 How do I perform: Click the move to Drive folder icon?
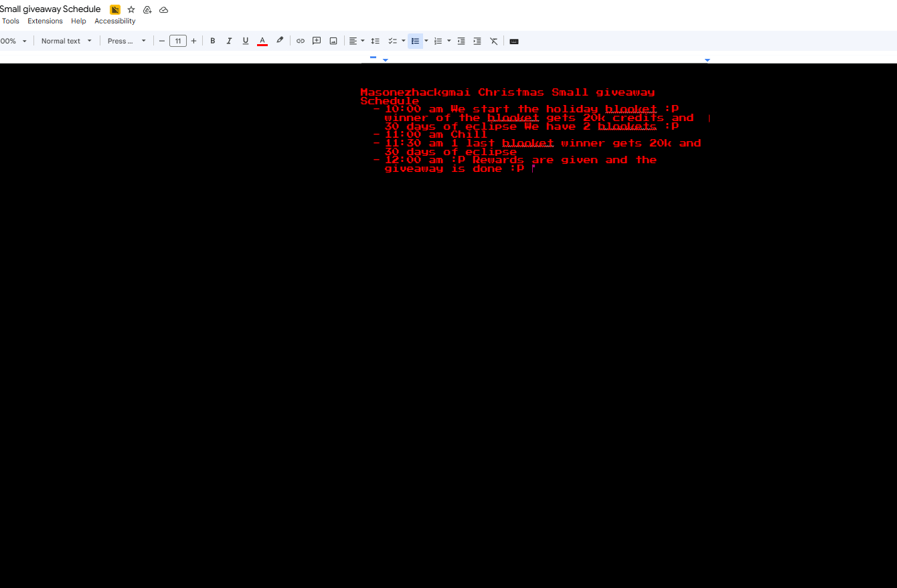[147, 10]
